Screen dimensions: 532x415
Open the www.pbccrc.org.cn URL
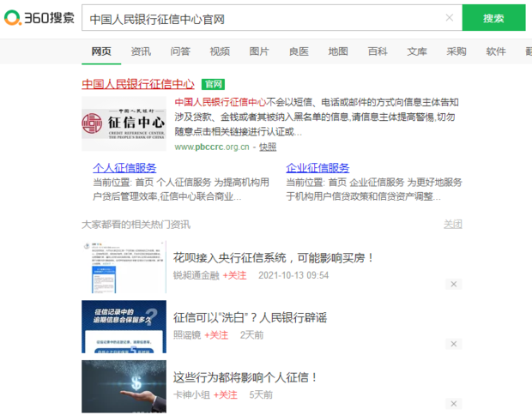(x=212, y=147)
